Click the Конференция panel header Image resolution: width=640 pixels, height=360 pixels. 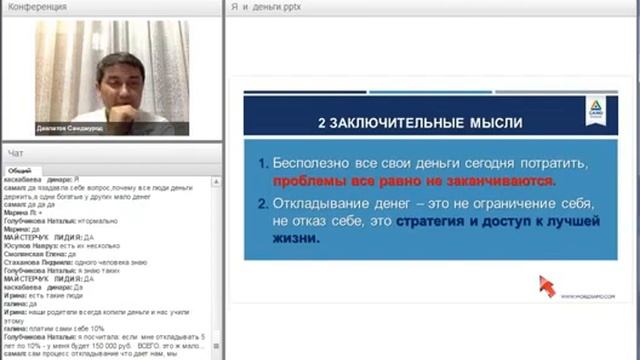pos(112,7)
